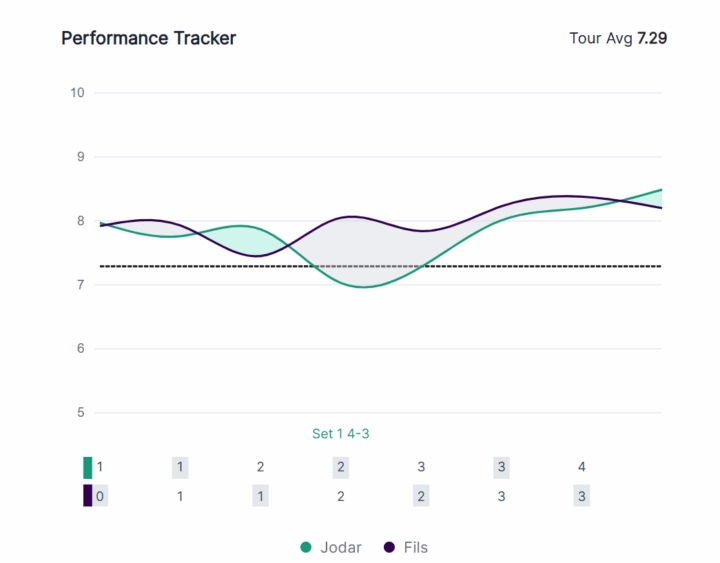Click the y-axis label 5
720x563 pixels.
[81, 412]
